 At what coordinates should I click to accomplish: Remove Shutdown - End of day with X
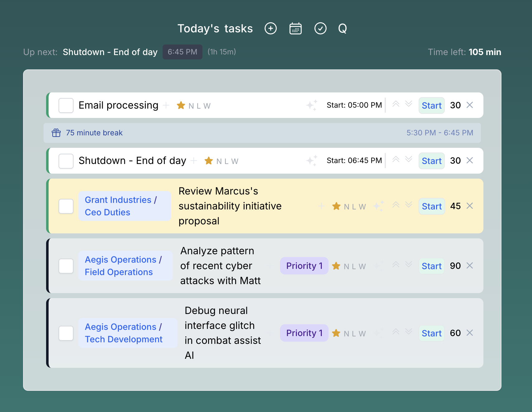click(470, 160)
